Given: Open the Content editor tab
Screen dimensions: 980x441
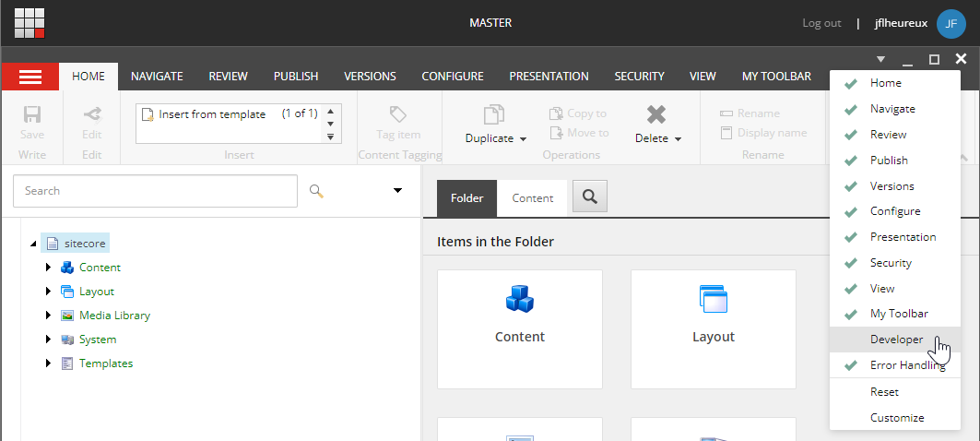Looking at the screenshot, I should [533, 198].
